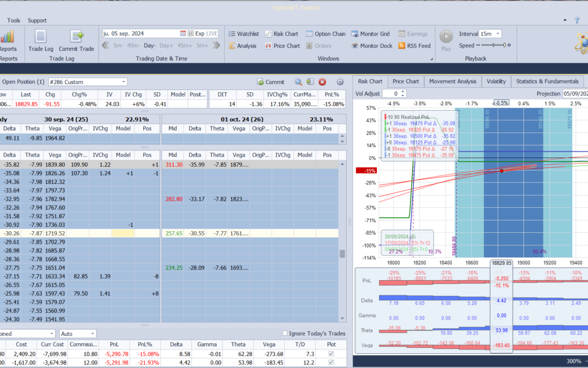Jump forward with the double-right arrow

pyautogui.click(x=216, y=45)
